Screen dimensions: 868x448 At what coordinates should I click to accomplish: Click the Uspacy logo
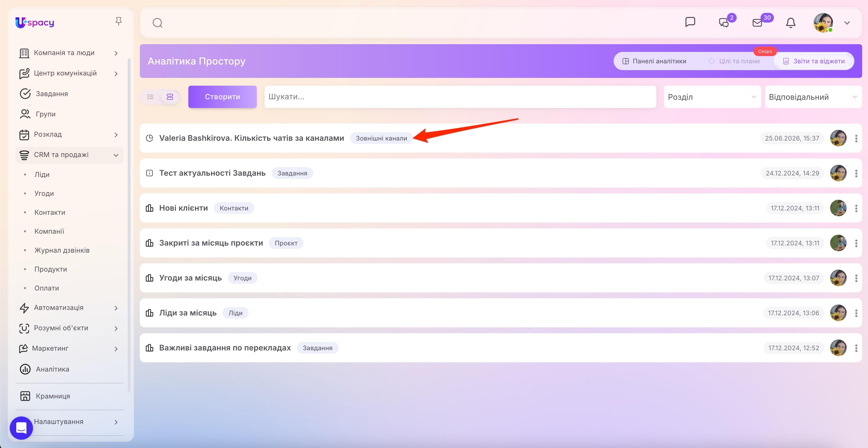pos(35,23)
